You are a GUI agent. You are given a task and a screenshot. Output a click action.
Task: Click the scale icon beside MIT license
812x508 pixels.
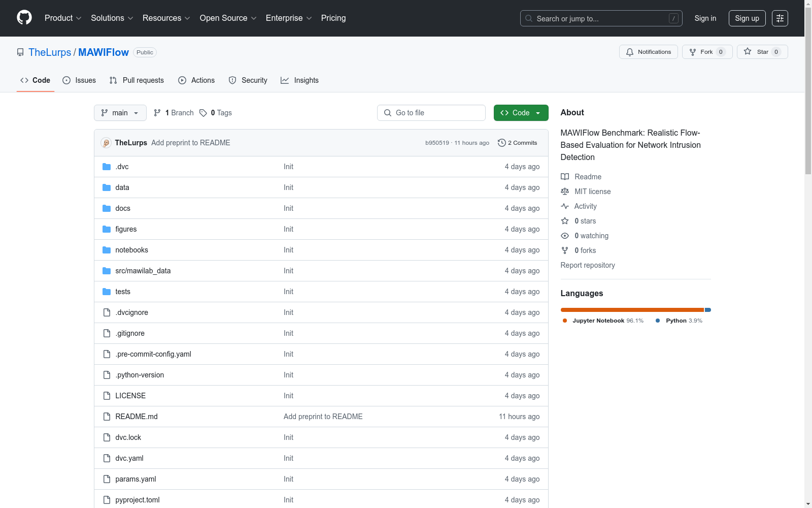click(x=565, y=192)
